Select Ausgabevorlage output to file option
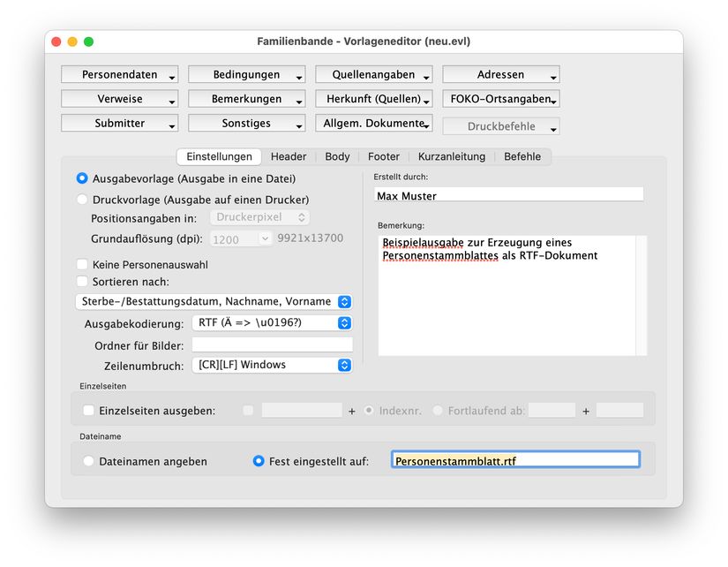Image resolution: width=728 pixels, height=567 pixels. pyautogui.click(x=83, y=177)
